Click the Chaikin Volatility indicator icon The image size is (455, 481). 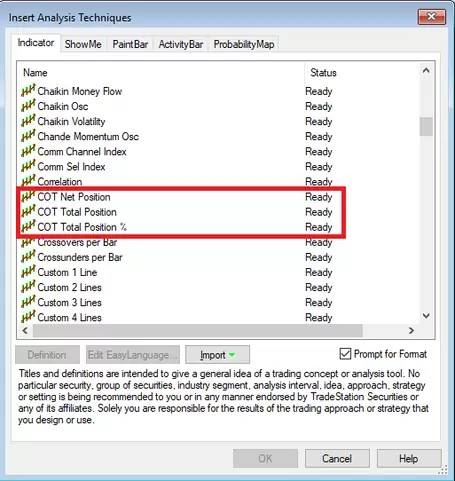coord(28,121)
